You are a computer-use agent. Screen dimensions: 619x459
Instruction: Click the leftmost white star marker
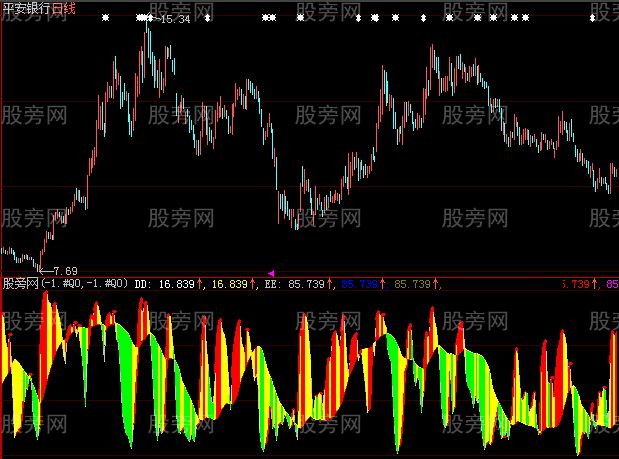tap(104, 18)
